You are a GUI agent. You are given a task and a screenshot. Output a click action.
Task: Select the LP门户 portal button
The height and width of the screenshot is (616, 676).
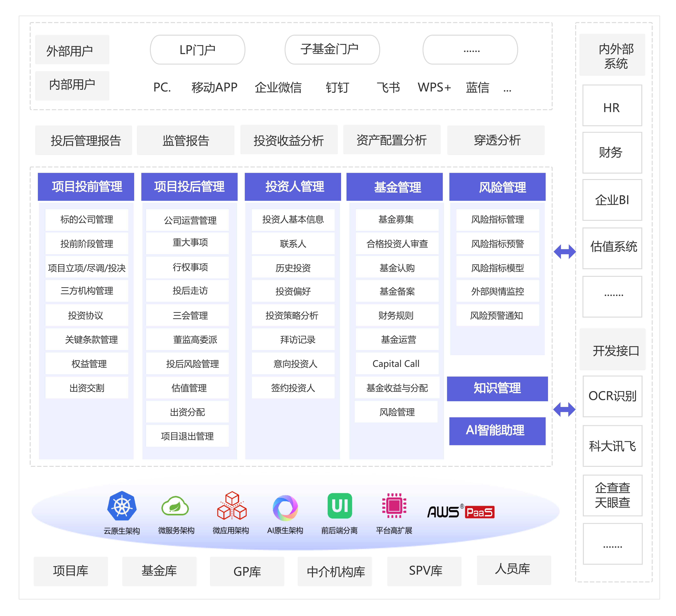coord(198,50)
